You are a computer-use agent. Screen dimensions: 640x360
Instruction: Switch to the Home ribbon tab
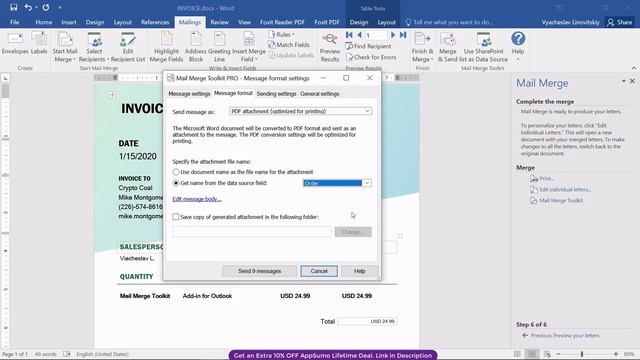coord(44,22)
